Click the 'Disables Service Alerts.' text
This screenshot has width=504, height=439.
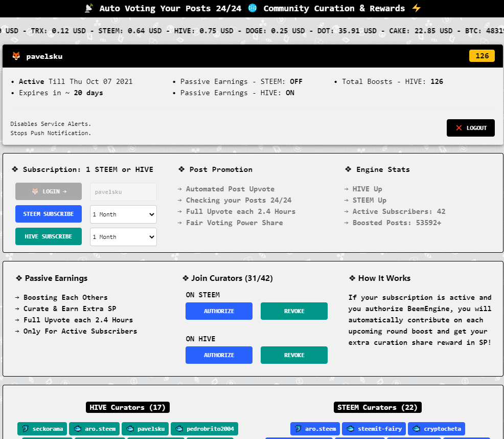[51, 124]
